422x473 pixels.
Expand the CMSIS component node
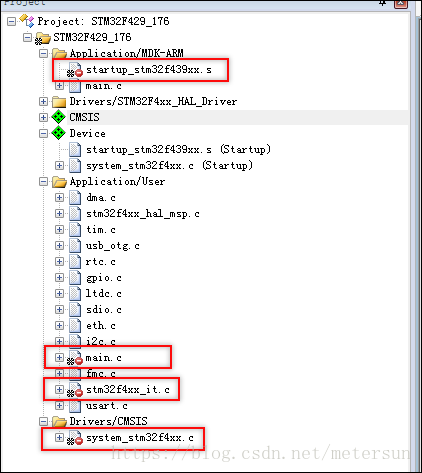[43, 117]
